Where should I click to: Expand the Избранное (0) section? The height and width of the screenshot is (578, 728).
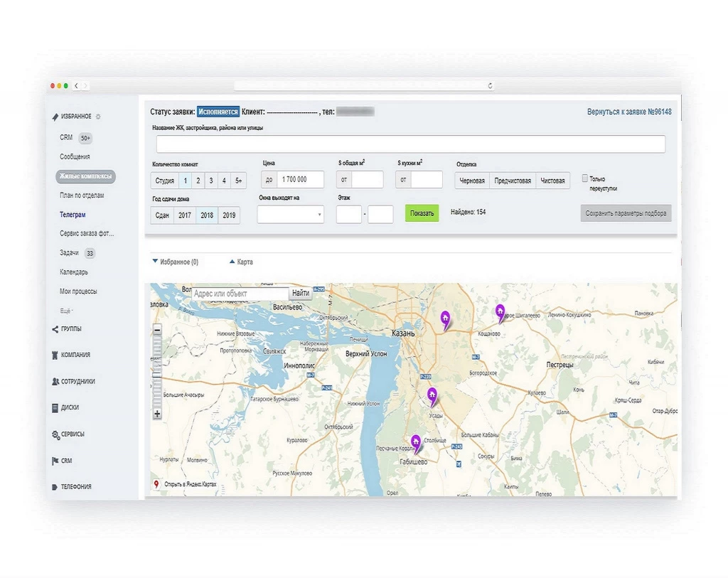[175, 262]
